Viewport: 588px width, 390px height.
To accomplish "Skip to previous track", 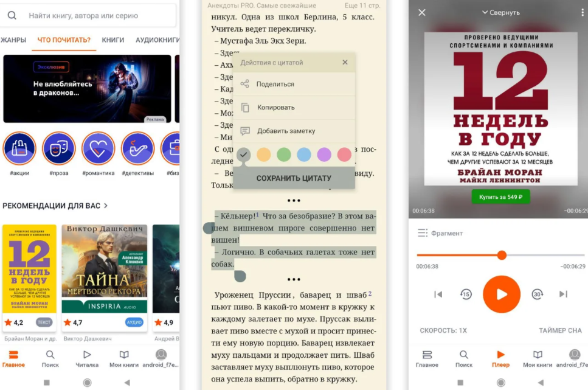I will pos(438,294).
